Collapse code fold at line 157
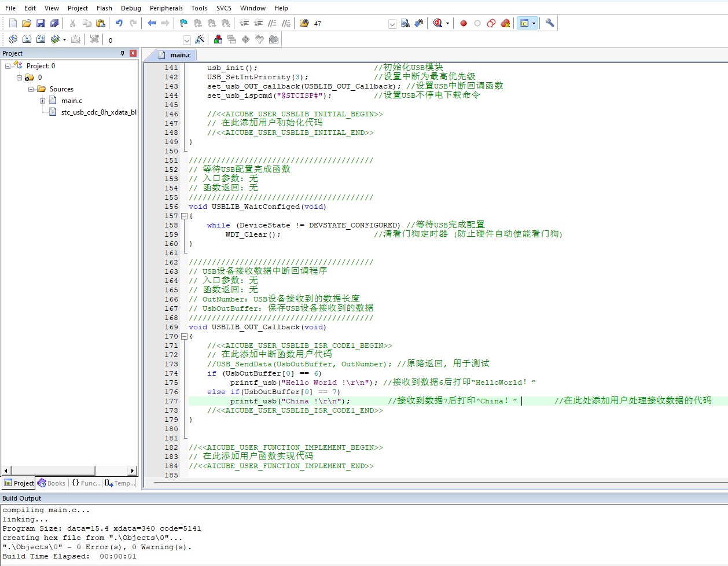Screen dimensions: 728x566 (185, 216)
